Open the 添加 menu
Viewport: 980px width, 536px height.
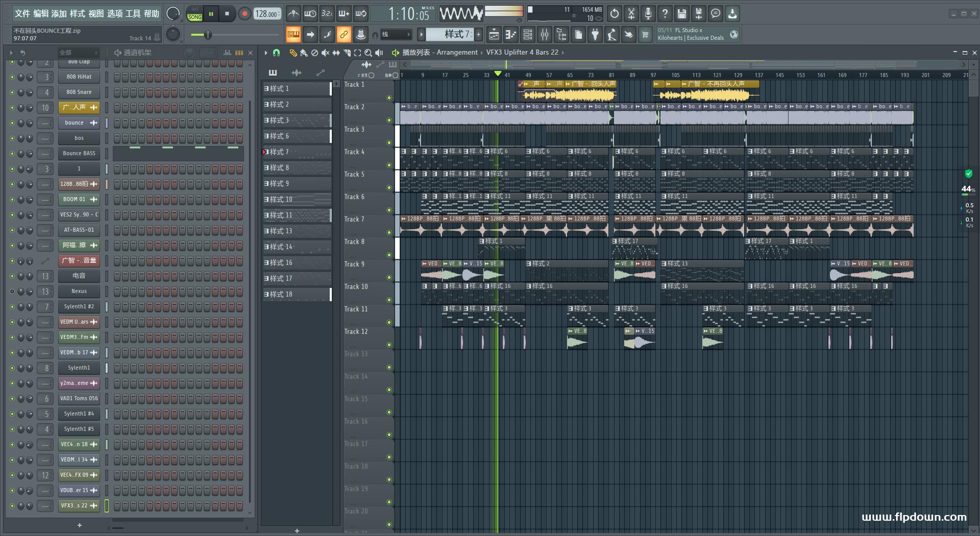tap(59, 14)
